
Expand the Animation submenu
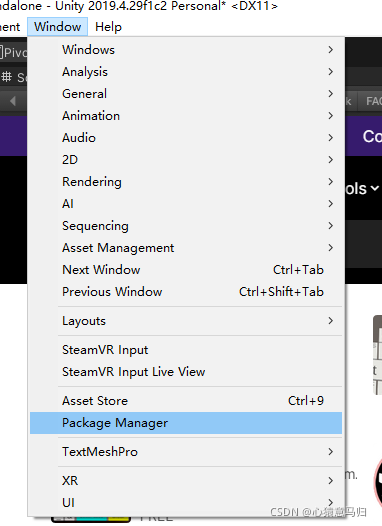[x=186, y=116]
